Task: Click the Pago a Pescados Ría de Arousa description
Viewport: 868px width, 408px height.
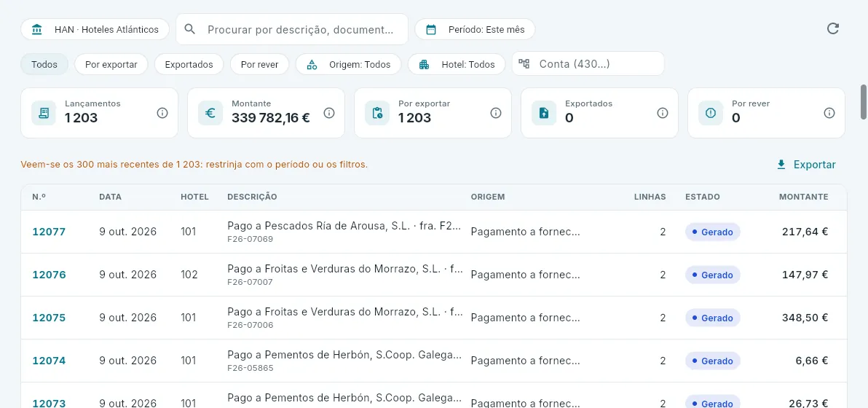Action: tap(344, 226)
